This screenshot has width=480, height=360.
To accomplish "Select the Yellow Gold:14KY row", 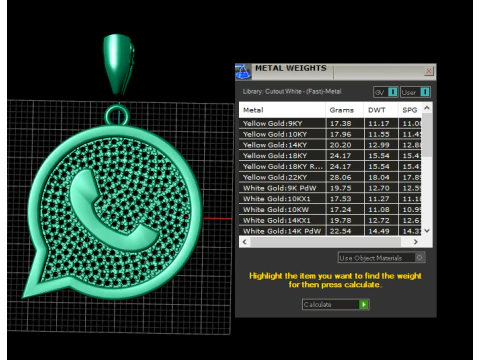I will click(x=330, y=145).
